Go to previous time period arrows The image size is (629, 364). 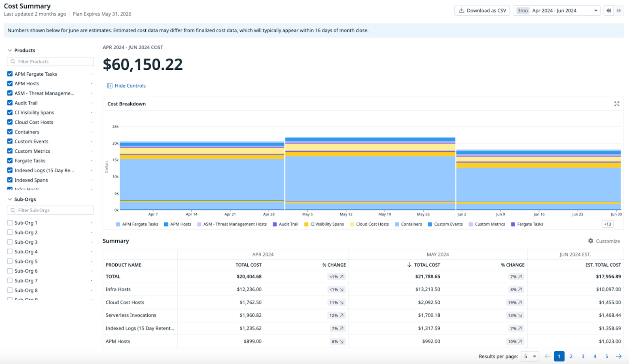point(608,10)
